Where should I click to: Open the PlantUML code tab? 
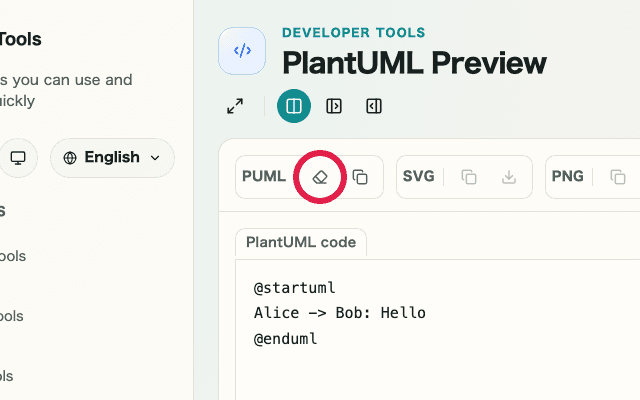point(301,242)
